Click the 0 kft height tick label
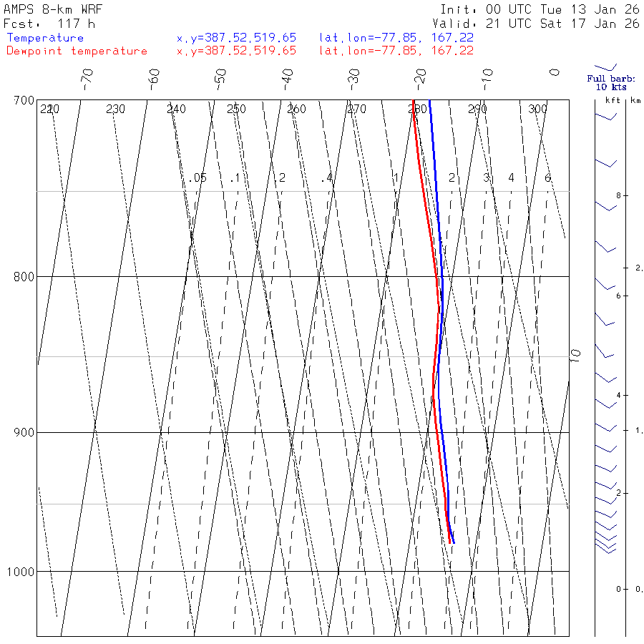Image resolution: width=644 pixels, height=644 pixels. 618,590
